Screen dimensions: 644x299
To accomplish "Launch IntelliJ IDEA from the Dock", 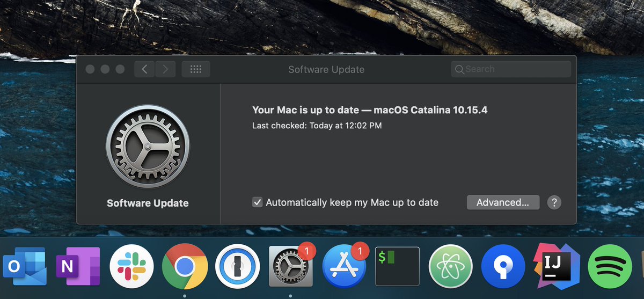I will point(556,267).
